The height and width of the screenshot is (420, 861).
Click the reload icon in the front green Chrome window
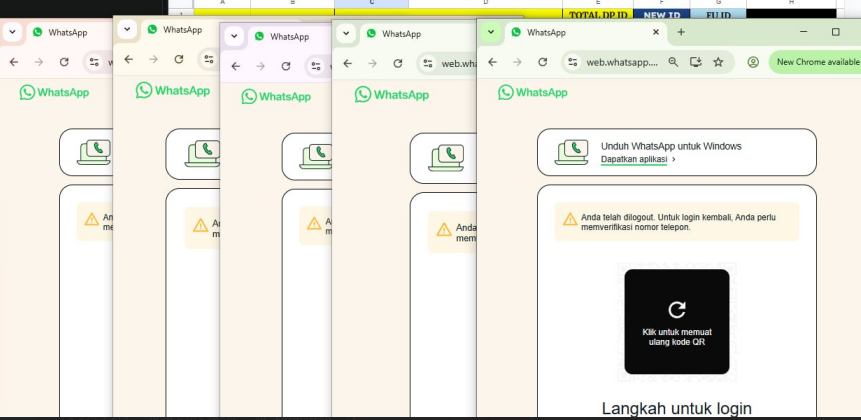[543, 62]
